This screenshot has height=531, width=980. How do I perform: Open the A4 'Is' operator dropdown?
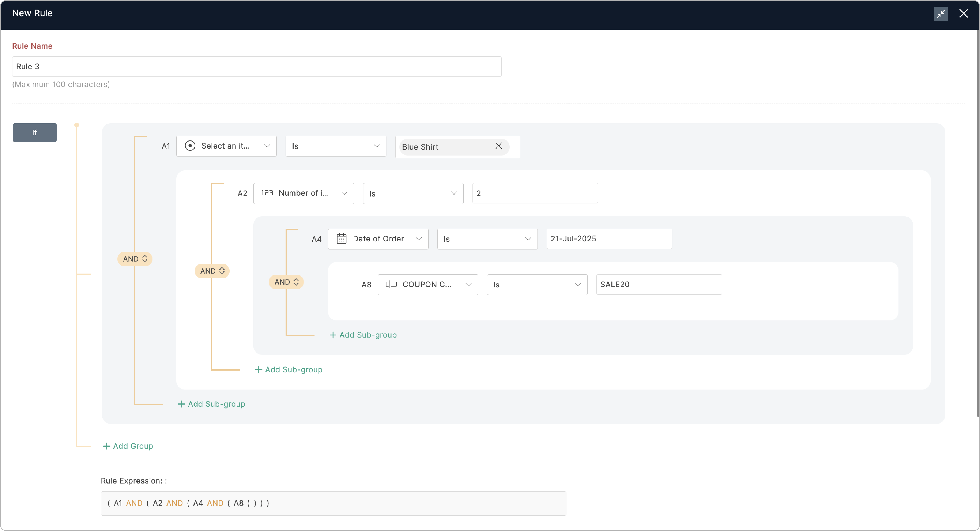pos(487,239)
